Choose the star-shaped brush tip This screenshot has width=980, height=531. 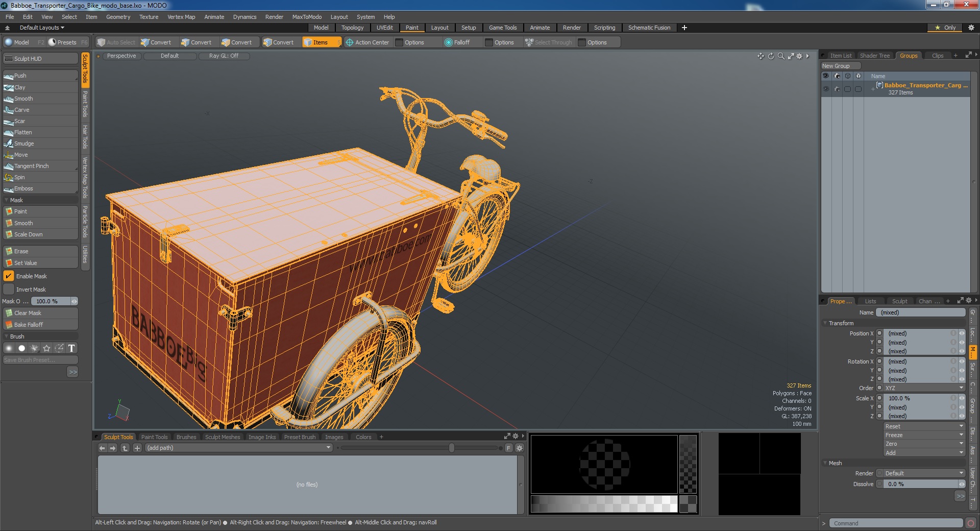(47, 348)
